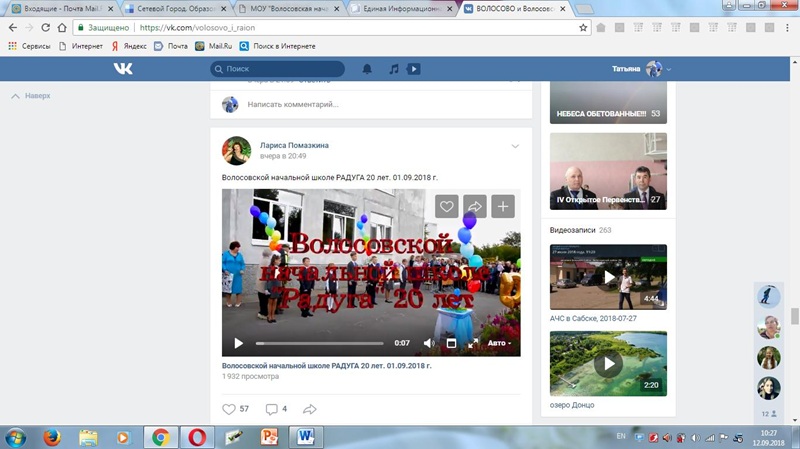The width and height of the screenshot is (800, 449).
Task: Open the Mail.Ru bookmark
Action: tap(214, 46)
